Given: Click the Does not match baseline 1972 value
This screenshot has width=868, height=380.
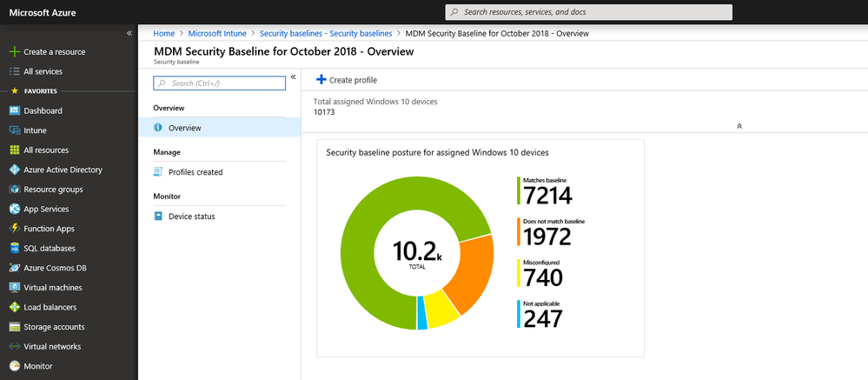Looking at the screenshot, I should tap(547, 237).
